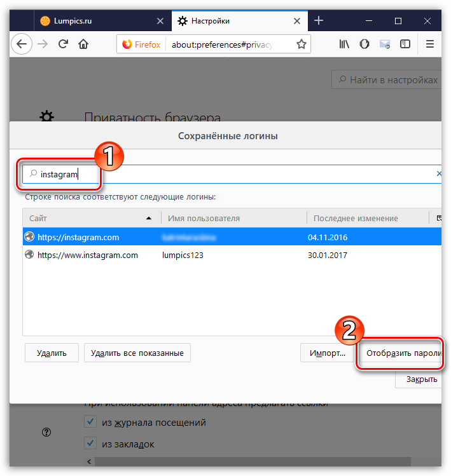
Task: Click the forward navigation arrow
Action: pos(43,44)
